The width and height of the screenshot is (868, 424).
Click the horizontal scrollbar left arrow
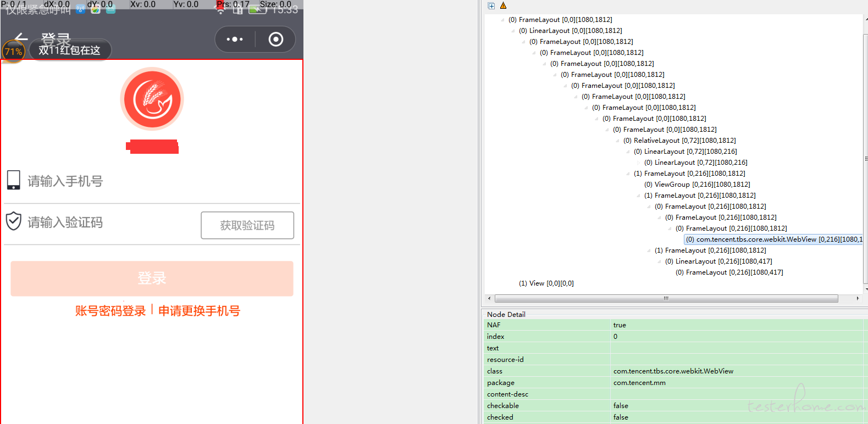[x=489, y=298]
